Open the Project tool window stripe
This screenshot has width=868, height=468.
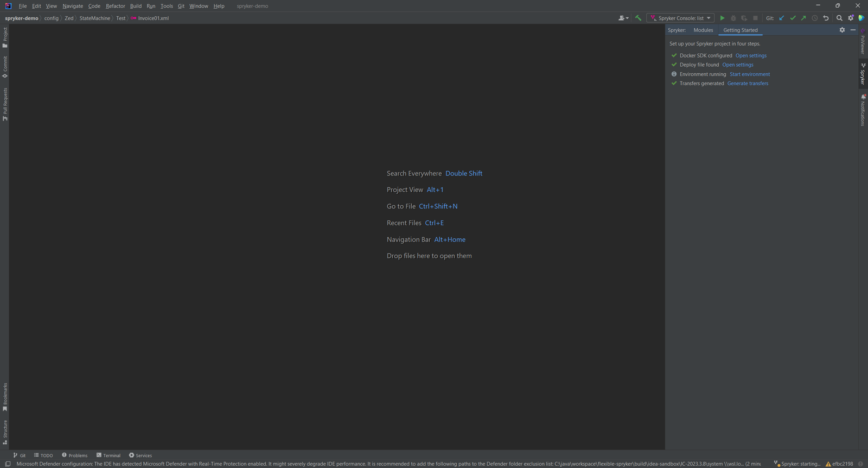5,37
